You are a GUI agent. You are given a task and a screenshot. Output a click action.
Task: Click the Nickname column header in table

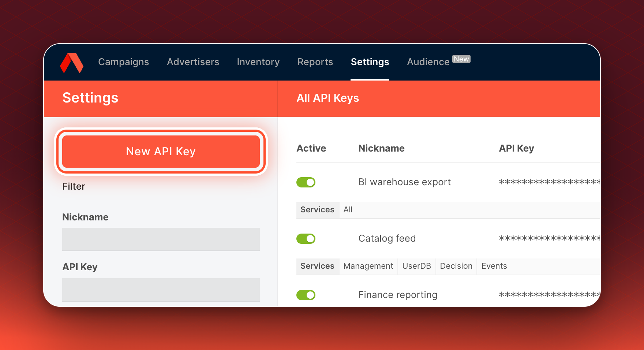(382, 148)
